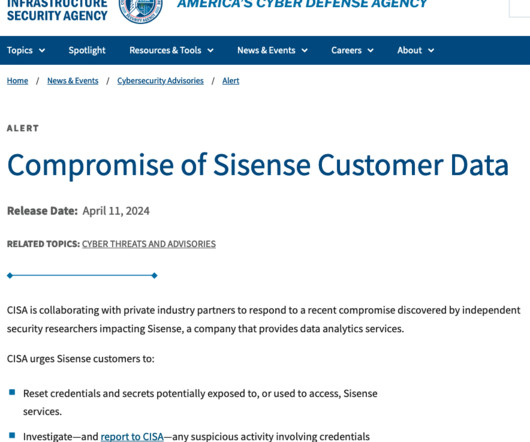Click the Alert breadcrumb link
This screenshot has height=442, width=530.
coord(231,81)
